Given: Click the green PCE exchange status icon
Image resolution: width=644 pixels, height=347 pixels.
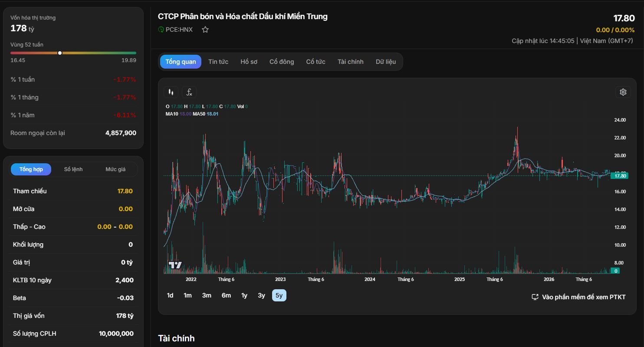Looking at the screenshot, I should [161, 30].
